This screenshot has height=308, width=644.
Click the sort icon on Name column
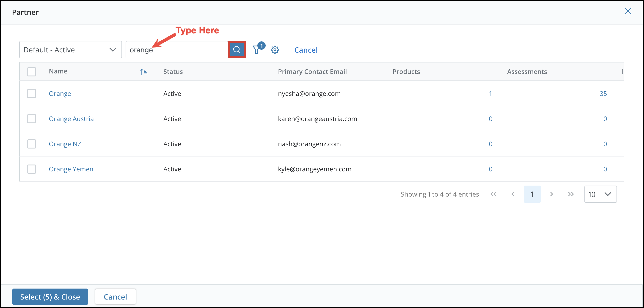144,72
